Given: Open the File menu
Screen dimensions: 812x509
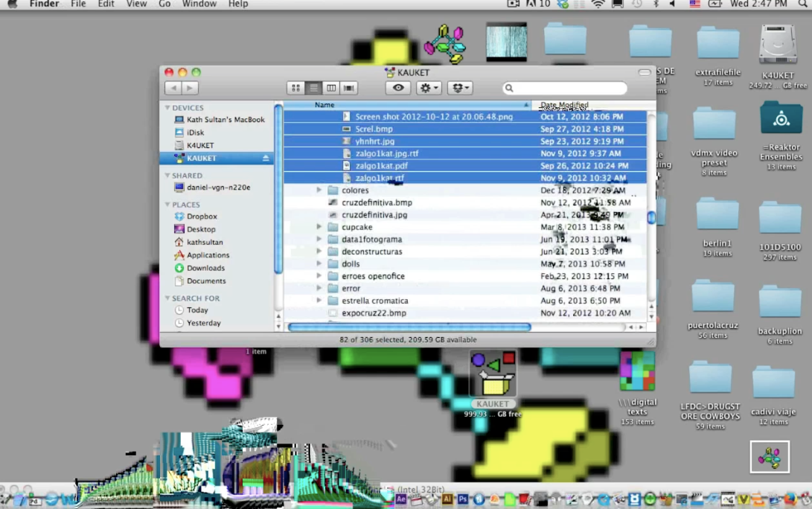Looking at the screenshot, I should point(78,4).
